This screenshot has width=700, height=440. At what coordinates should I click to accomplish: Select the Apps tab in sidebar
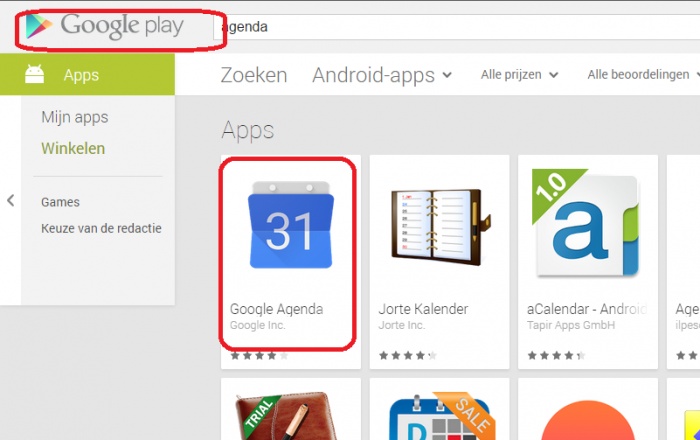88,75
